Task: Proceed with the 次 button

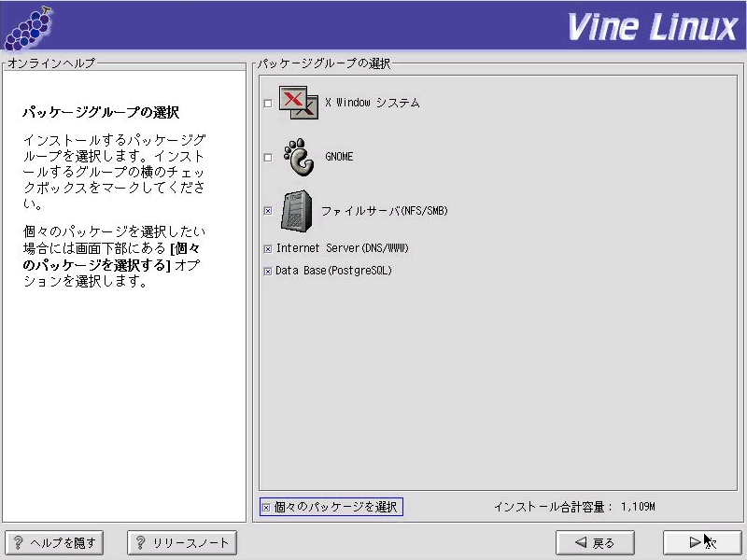Action: point(703,542)
